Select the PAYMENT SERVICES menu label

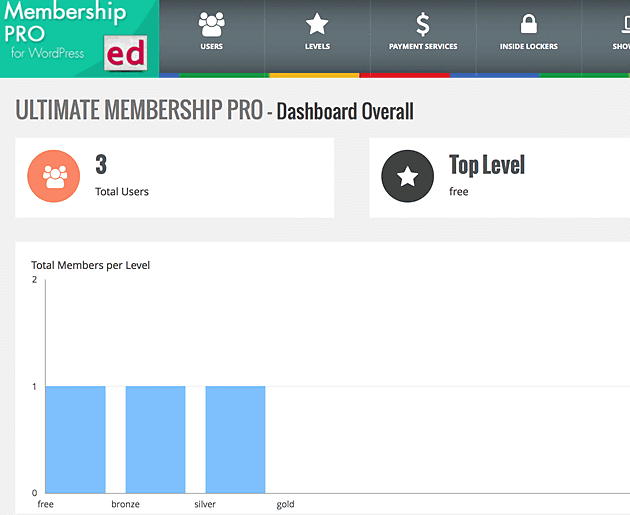tap(423, 47)
